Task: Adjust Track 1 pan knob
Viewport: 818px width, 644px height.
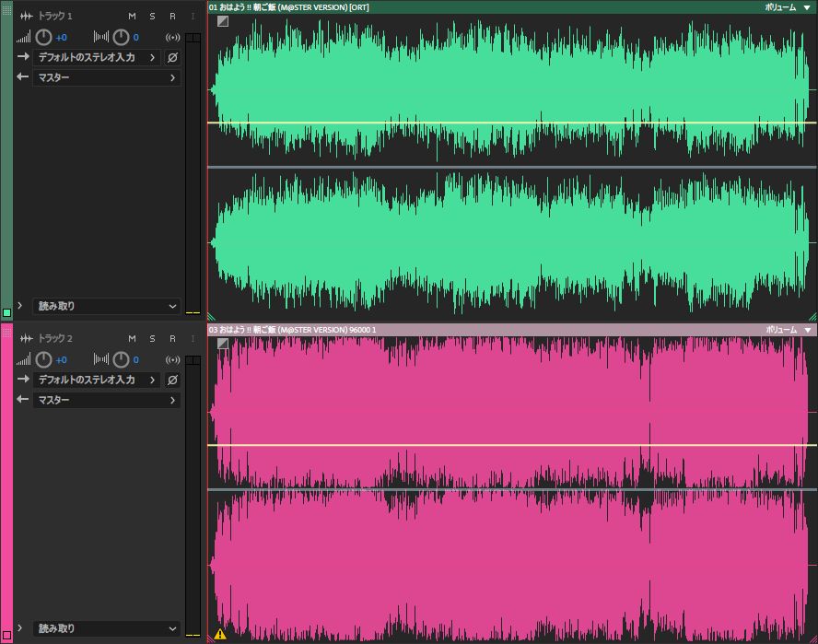Action: [121, 37]
